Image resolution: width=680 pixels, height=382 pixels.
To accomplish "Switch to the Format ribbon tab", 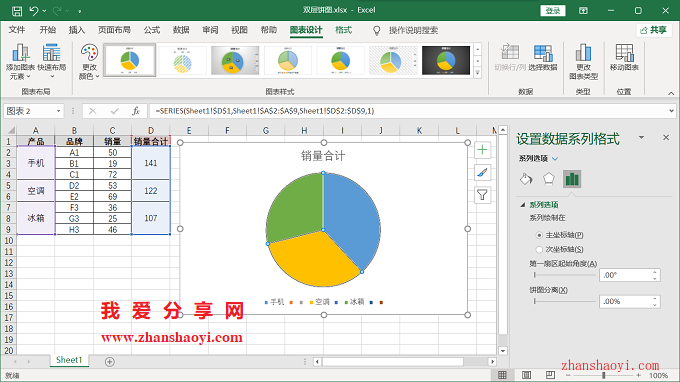I will pos(343,30).
